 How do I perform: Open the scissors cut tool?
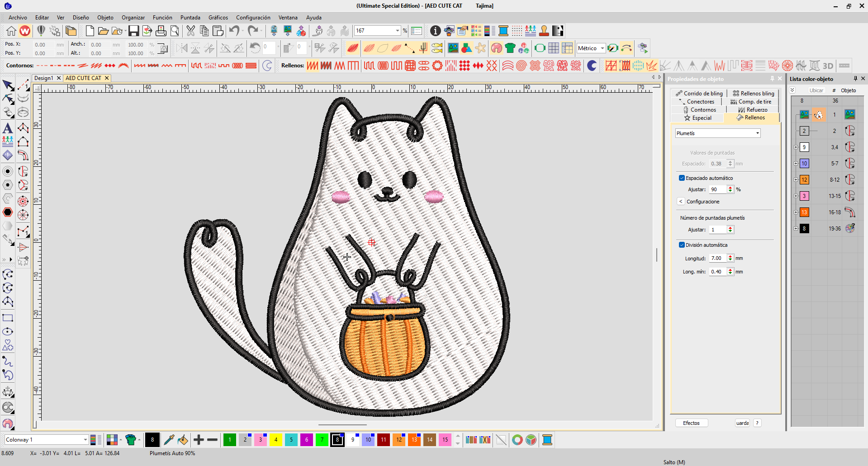190,31
